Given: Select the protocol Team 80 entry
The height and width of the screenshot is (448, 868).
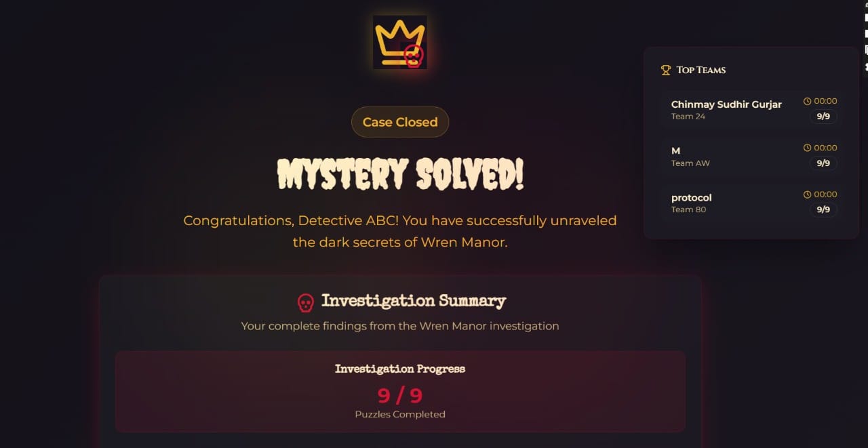Looking at the screenshot, I should point(751,203).
